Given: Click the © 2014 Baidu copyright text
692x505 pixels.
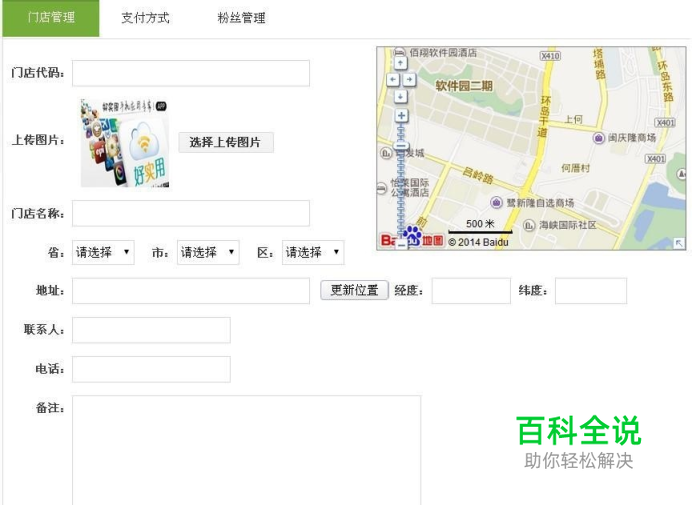Looking at the screenshot, I should 478,242.
